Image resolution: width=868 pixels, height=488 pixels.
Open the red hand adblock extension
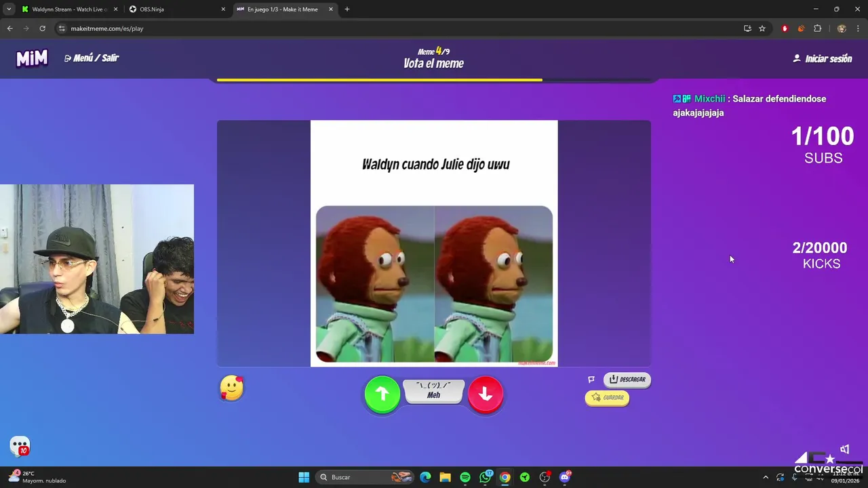coord(785,28)
